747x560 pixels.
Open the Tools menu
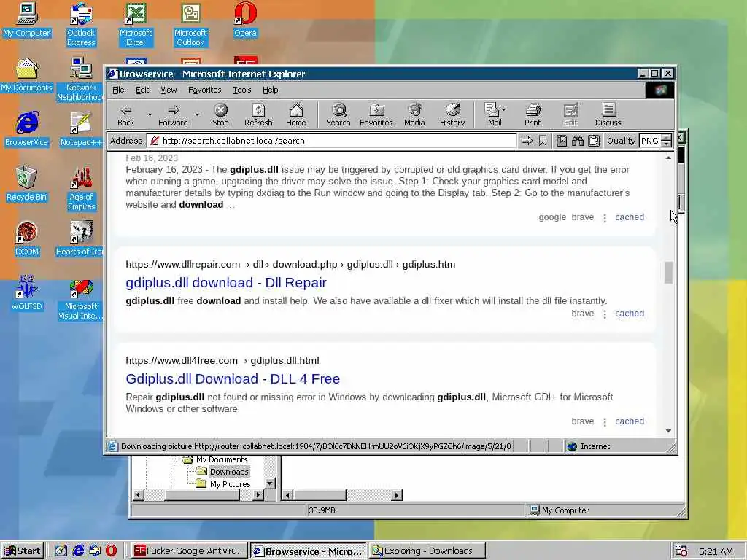242,90
